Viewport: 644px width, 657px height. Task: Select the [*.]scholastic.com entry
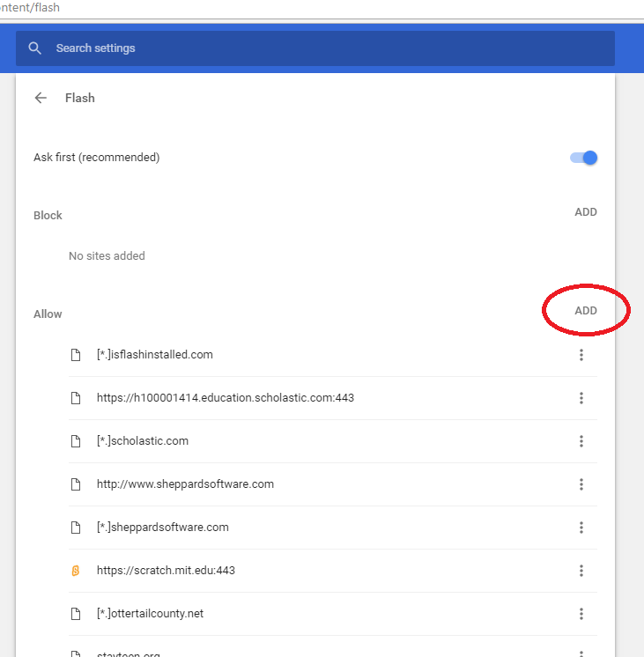(333, 441)
